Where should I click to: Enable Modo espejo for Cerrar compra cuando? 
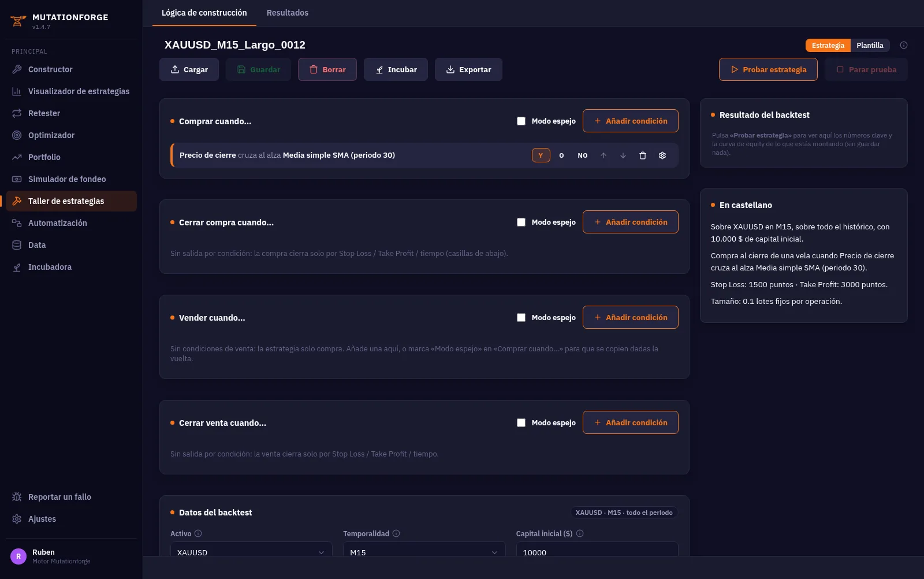coord(521,222)
